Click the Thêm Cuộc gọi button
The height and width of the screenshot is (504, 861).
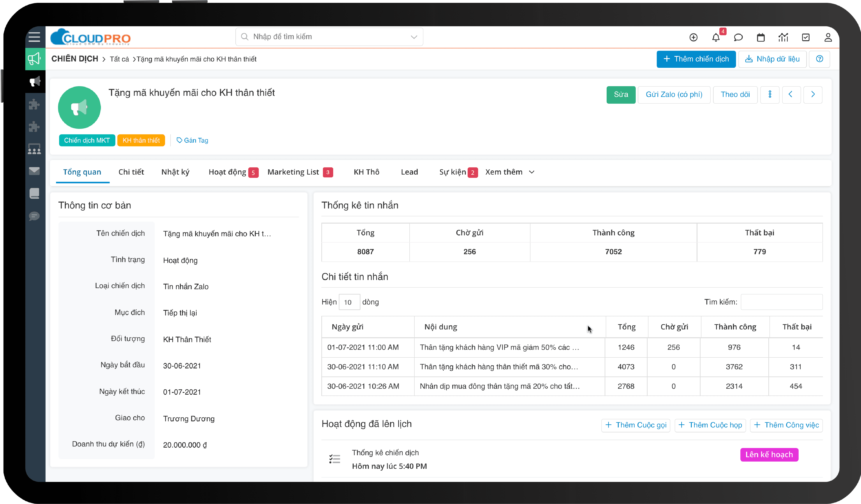(636, 425)
